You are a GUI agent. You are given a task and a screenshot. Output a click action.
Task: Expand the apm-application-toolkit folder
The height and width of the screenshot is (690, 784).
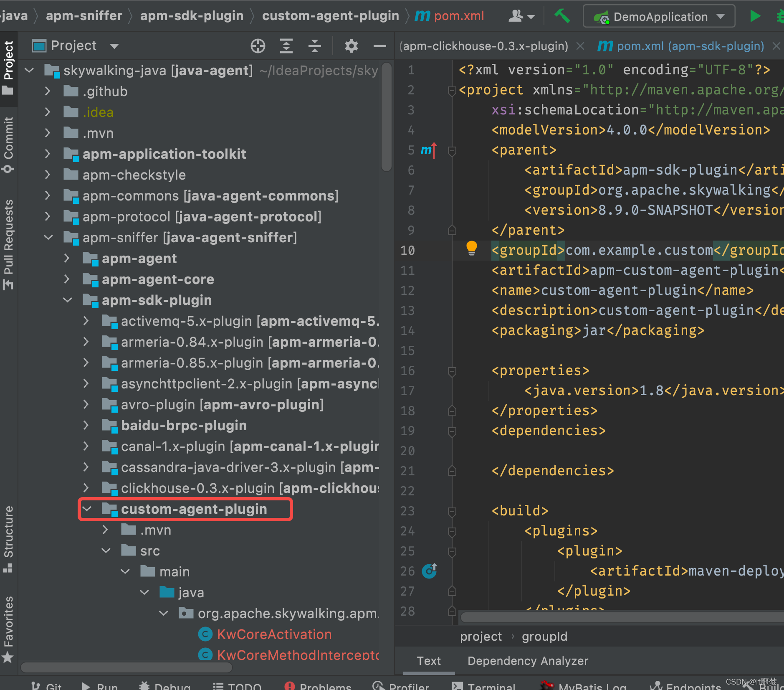pyautogui.click(x=48, y=154)
